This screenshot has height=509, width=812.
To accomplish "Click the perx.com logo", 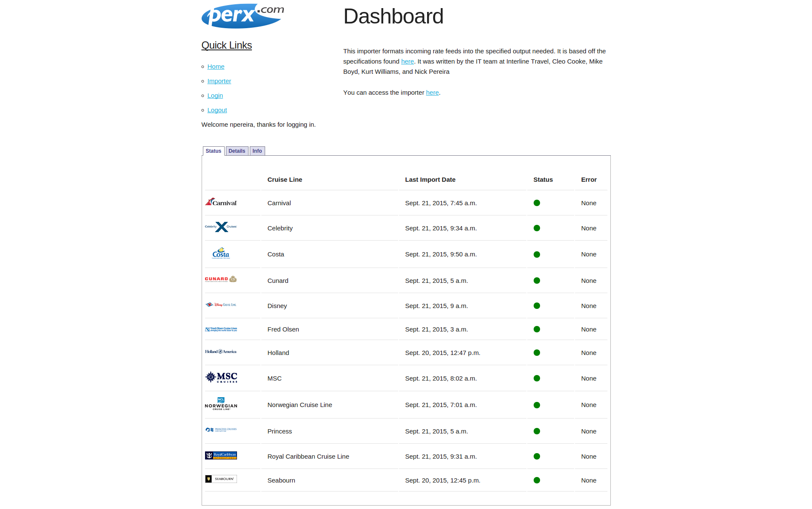I will click(243, 16).
